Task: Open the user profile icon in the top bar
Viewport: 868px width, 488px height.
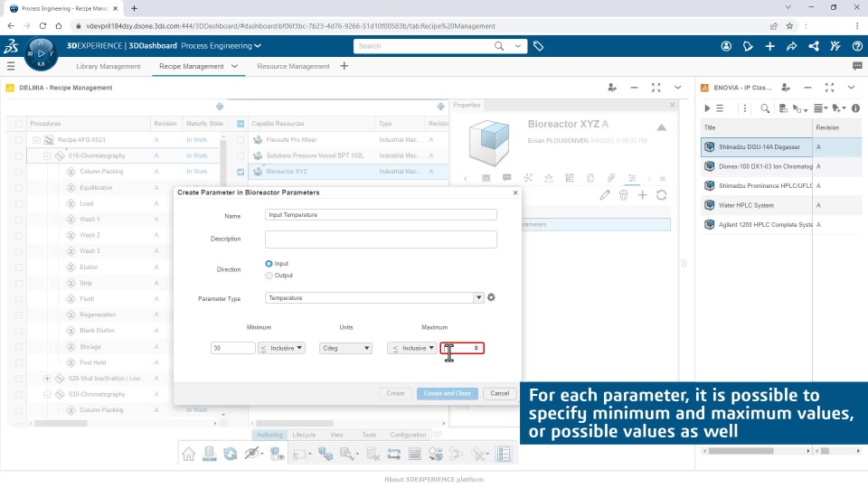Action: [726, 46]
